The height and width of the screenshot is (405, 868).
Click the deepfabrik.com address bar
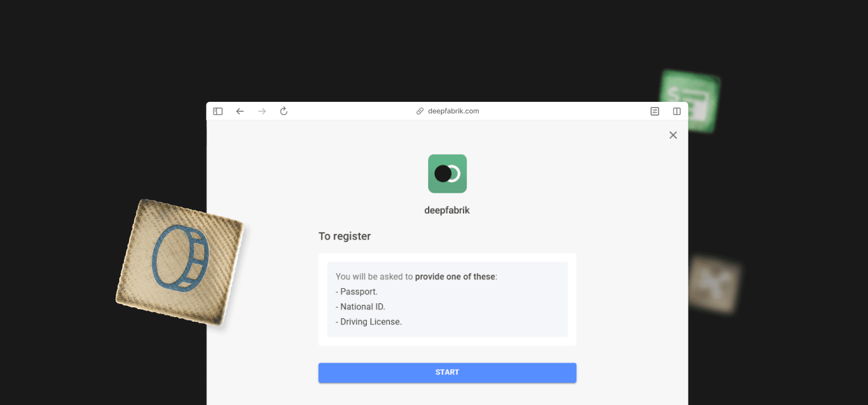(x=453, y=111)
